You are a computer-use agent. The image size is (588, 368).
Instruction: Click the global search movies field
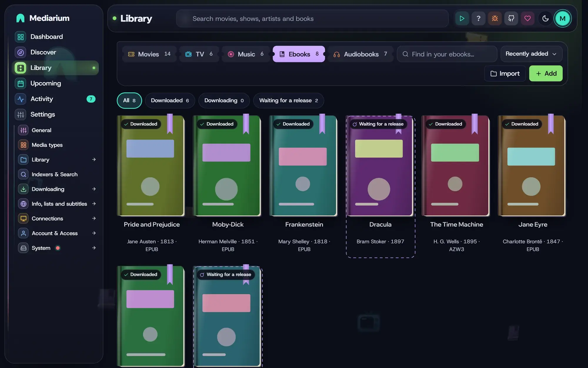coord(312,19)
